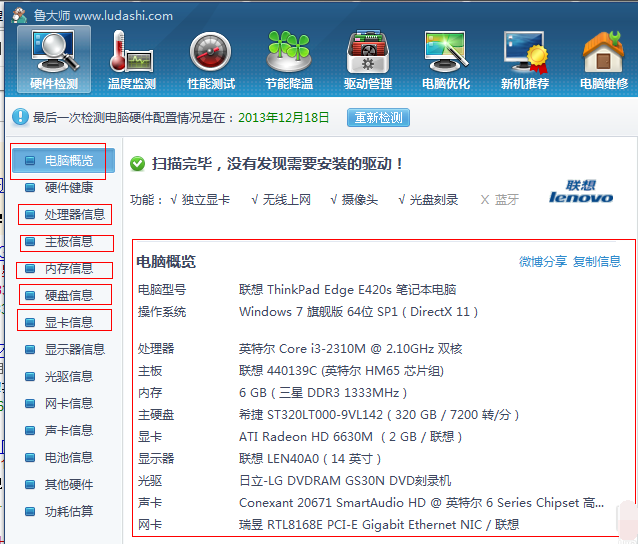Launch the 性能测试 performance test
638x544 pixels.
(x=211, y=59)
